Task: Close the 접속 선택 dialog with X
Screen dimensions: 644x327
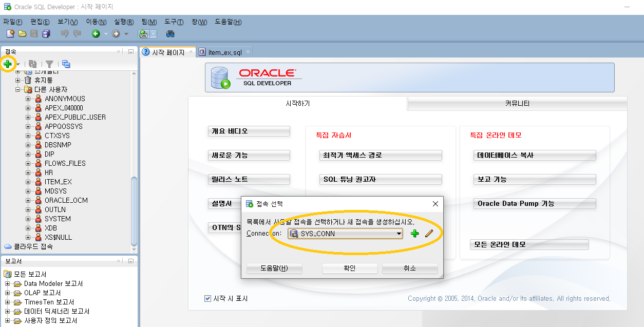Action: tap(435, 204)
